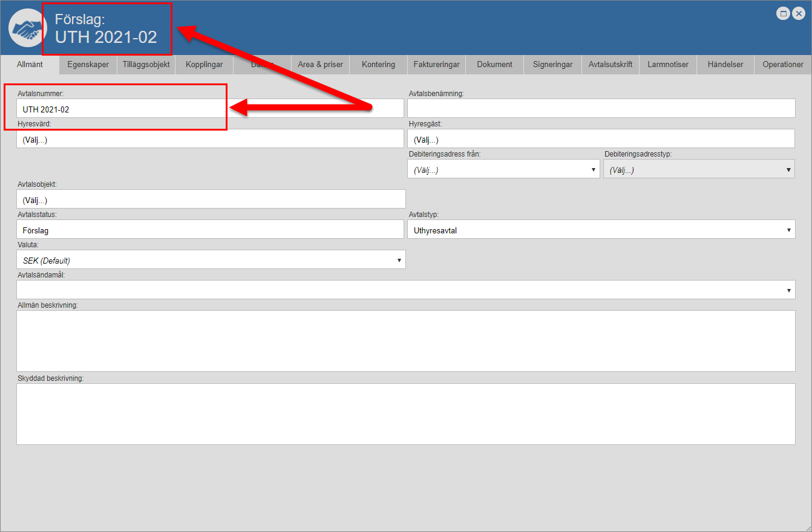Show the Faktureringar tab
812x532 pixels.
[x=436, y=65]
